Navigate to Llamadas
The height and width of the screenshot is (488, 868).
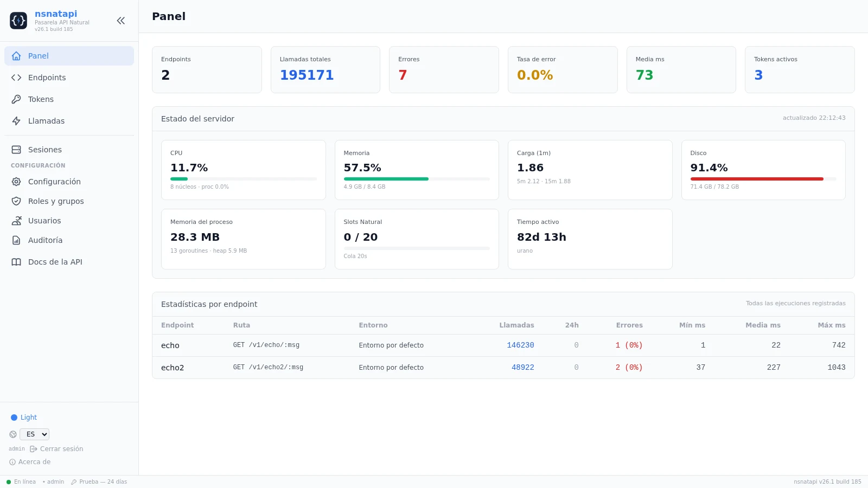click(x=69, y=121)
